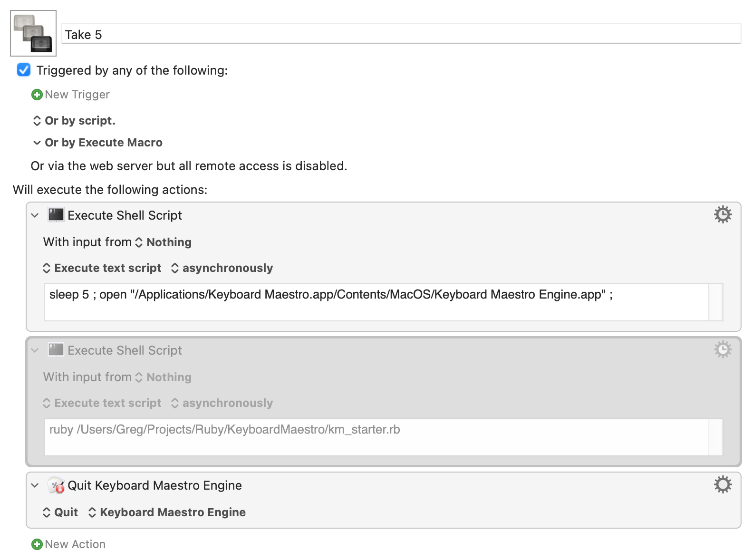Open Execute text script popup in disabled shell action

102,403
